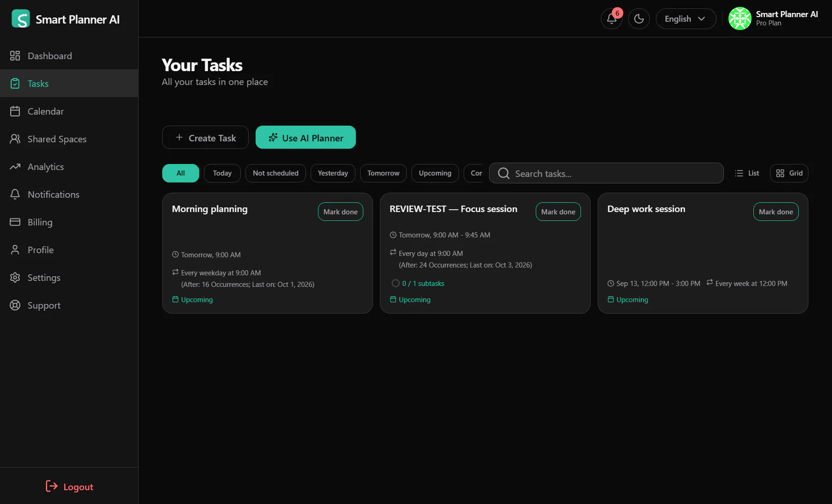Click the clock icon beside Sep 13, 12:00 PM
Screen dimensions: 832x504
click(611, 283)
